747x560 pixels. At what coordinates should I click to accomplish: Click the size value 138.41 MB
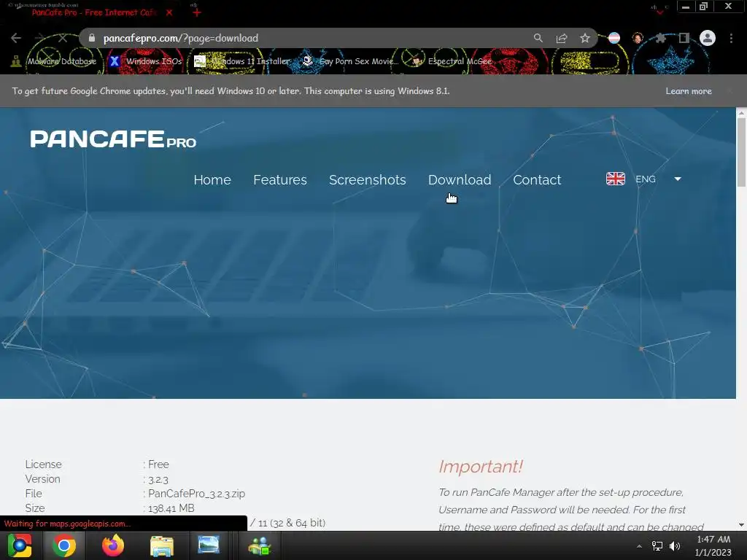[x=171, y=508]
